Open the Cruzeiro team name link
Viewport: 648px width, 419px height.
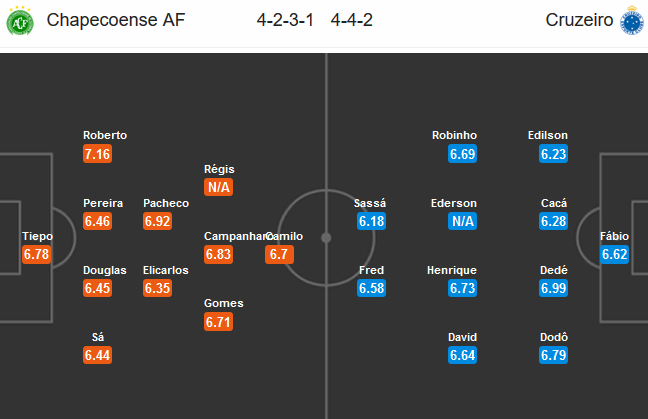(579, 20)
